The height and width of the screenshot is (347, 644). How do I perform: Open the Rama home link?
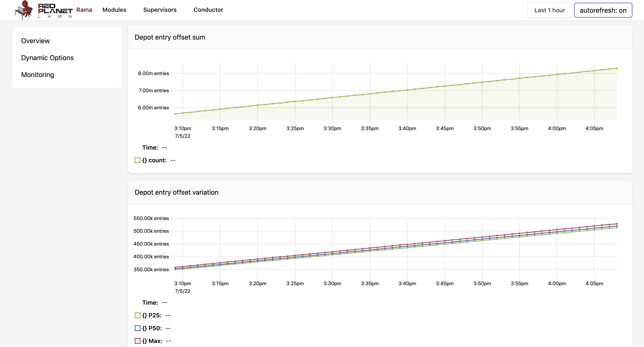pos(84,10)
